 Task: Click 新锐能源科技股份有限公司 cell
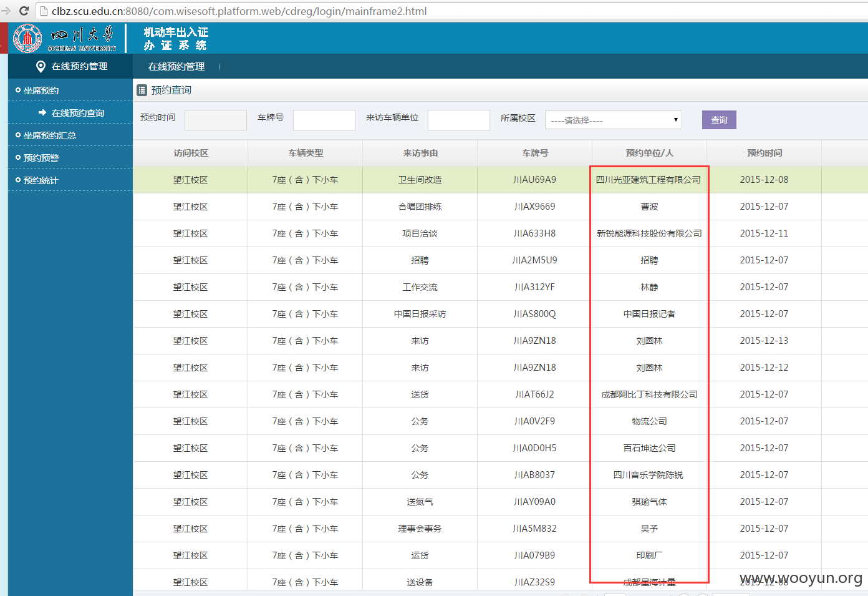tap(650, 233)
